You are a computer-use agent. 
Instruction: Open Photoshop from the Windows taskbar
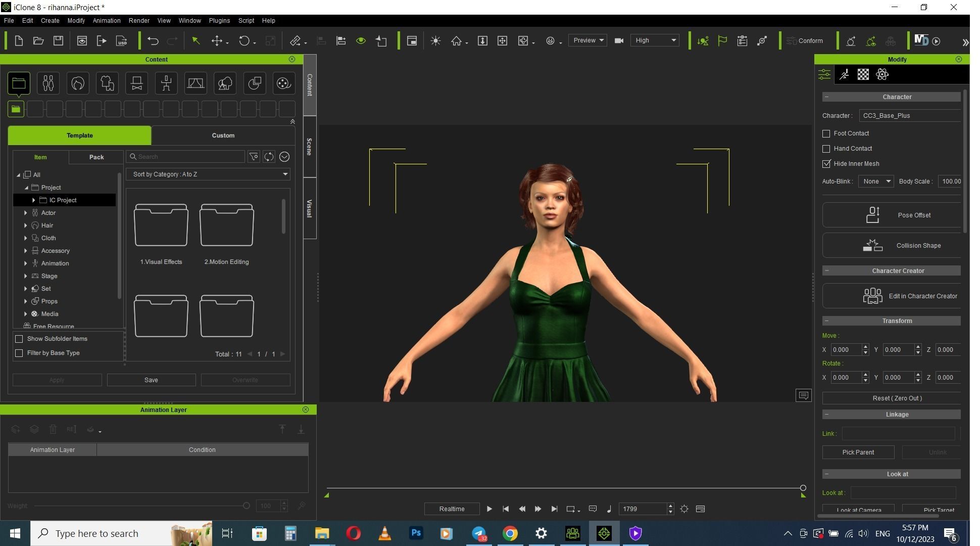tap(416, 533)
